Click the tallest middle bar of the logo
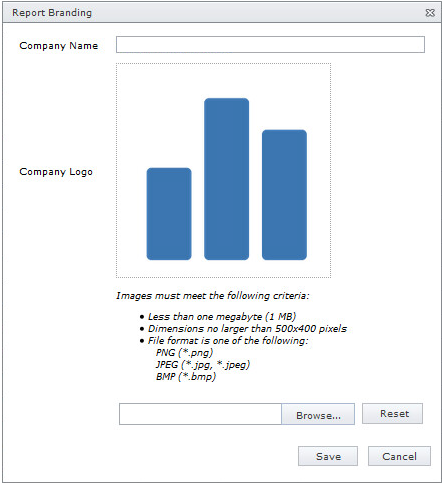The height and width of the screenshot is (486, 444). [x=226, y=179]
